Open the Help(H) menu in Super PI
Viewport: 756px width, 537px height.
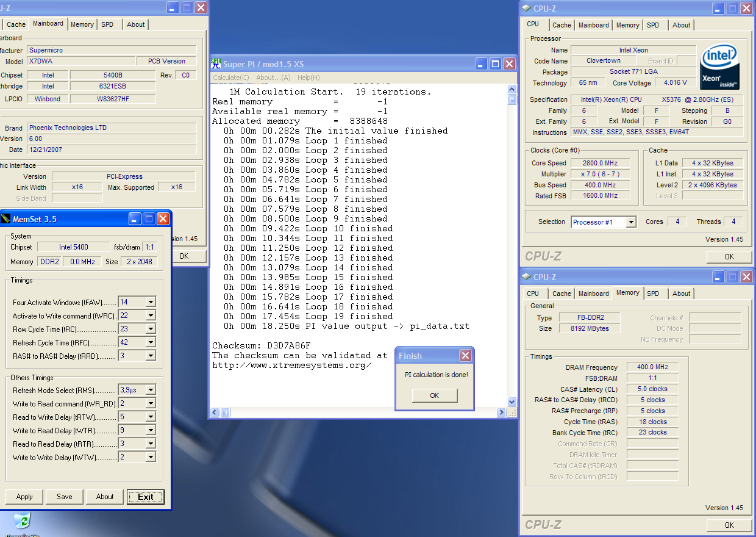point(308,77)
